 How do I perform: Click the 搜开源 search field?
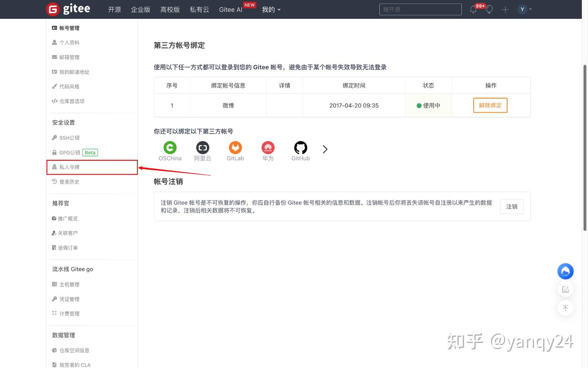tap(420, 9)
